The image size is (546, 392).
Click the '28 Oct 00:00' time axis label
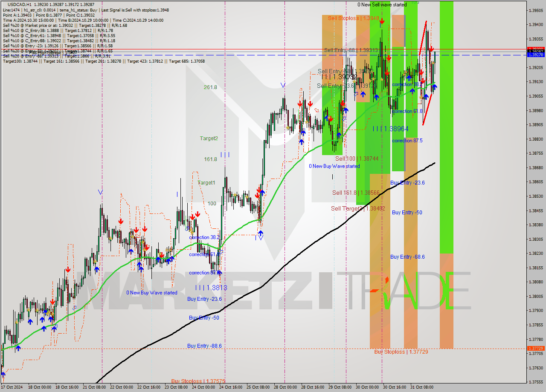285,387
